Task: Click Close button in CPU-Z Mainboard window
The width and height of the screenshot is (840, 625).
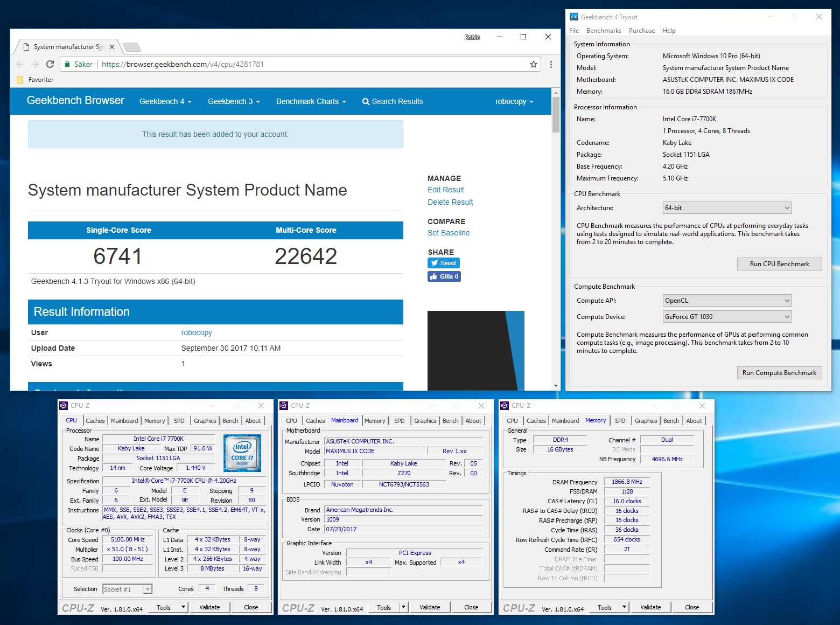Action: (471, 607)
